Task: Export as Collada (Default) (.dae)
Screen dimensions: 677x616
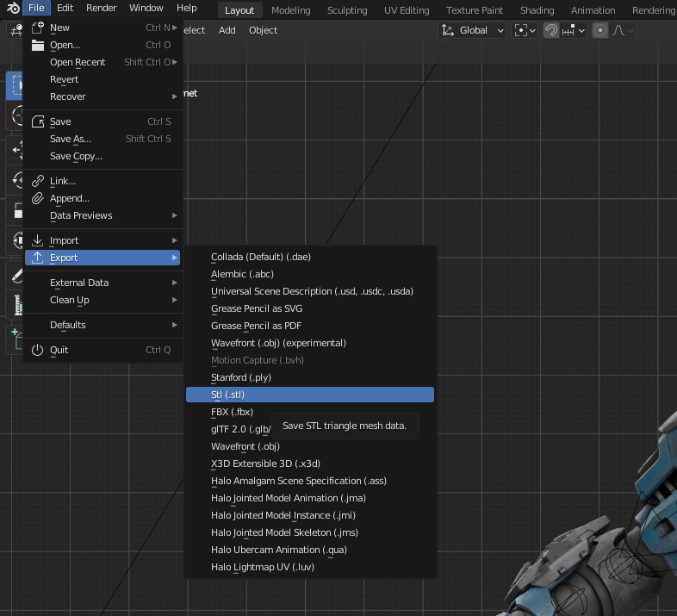Action: 310,257
